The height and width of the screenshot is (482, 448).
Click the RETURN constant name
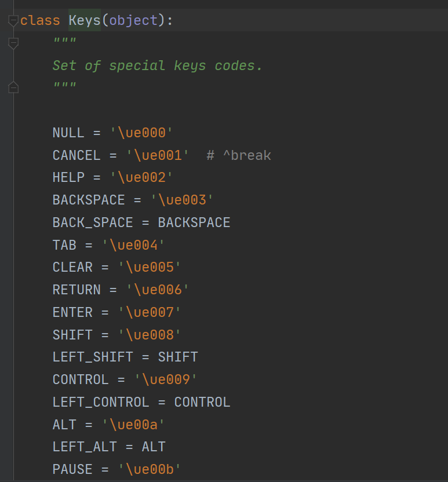pos(77,290)
